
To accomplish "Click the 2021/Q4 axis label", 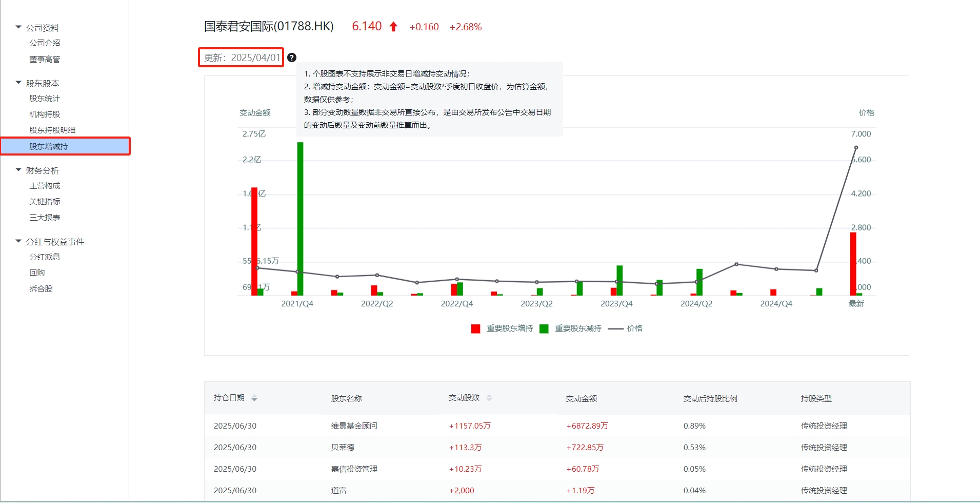I will tap(297, 304).
